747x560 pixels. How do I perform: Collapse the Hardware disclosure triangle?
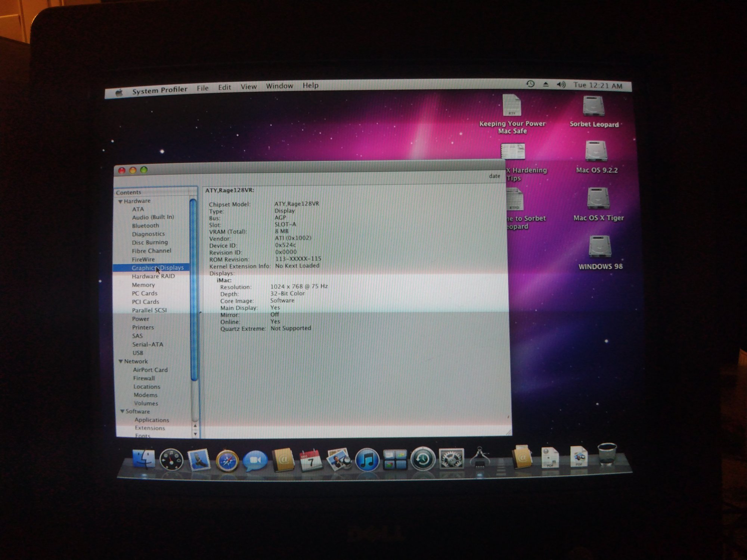pos(120,202)
